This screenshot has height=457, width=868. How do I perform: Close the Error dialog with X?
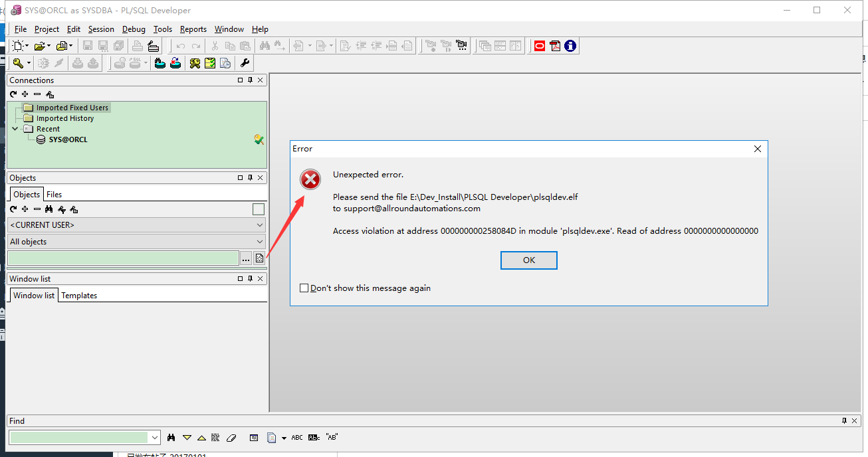tap(757, 149)
